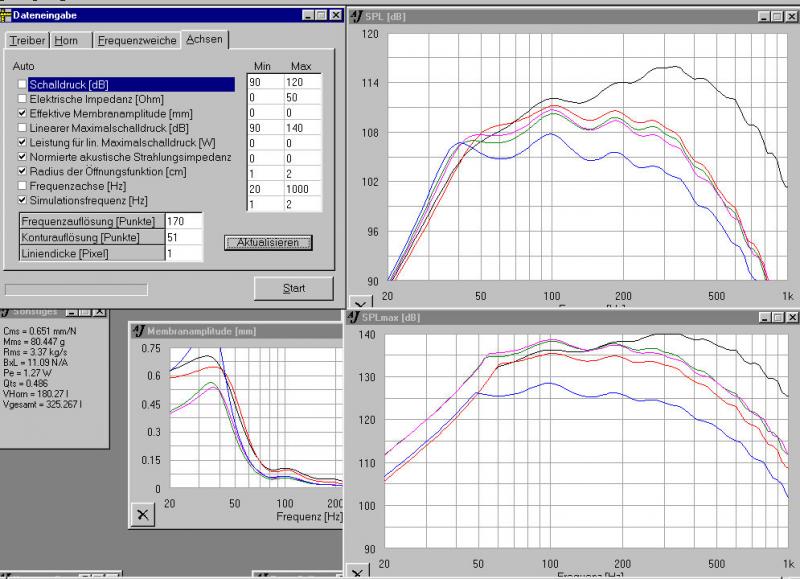Click the Frequenzauflösung value field showing 170
The image size is (800, 579).
pos(184,220)
